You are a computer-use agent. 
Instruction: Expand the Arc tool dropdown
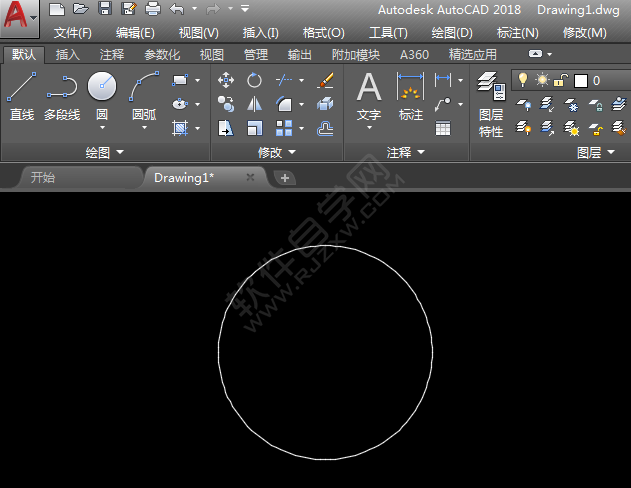coord(144,128)
